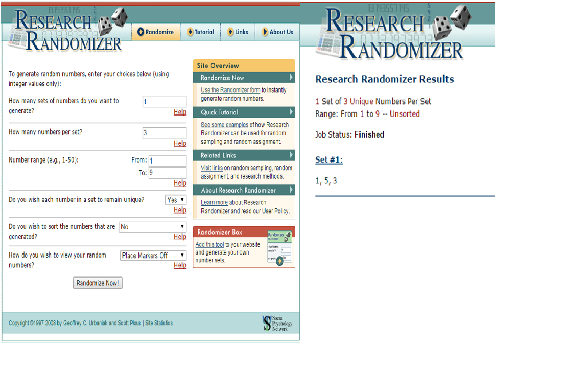The image size is (564, 392).
Task: Click the Research Randomizer logo on the form page
Action: (68, 30)
